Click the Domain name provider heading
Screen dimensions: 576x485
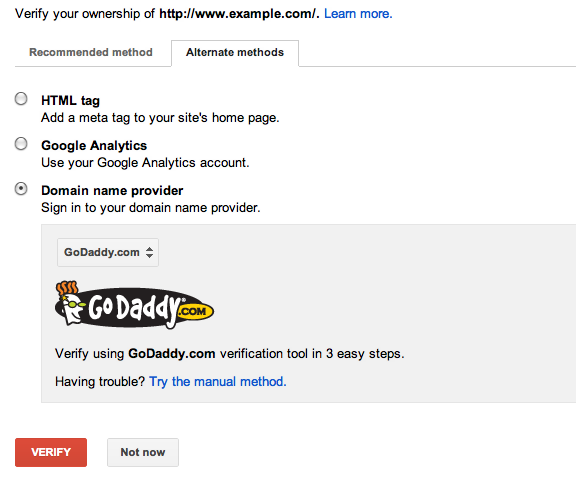pyautogui.click(x=112, y=190)
